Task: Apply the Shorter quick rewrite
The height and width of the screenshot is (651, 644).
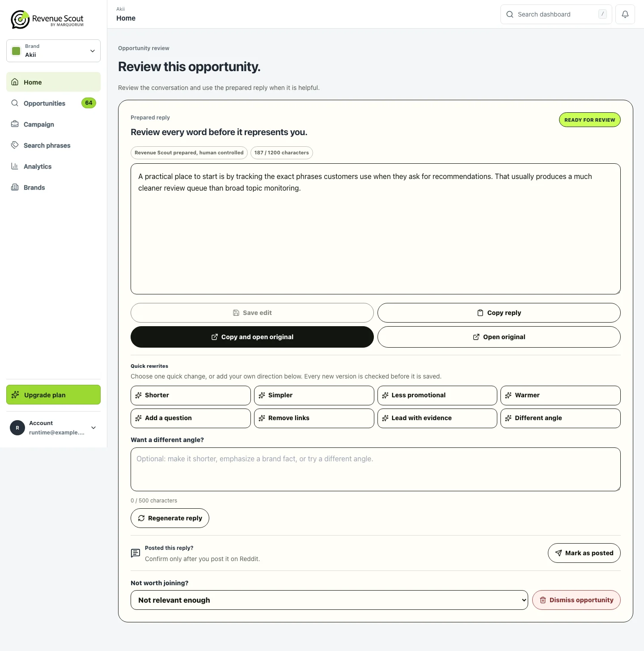Action: coord(191,396)
